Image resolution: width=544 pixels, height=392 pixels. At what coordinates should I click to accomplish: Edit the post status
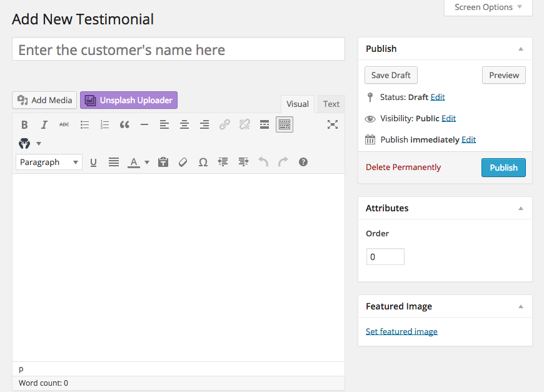438,97
